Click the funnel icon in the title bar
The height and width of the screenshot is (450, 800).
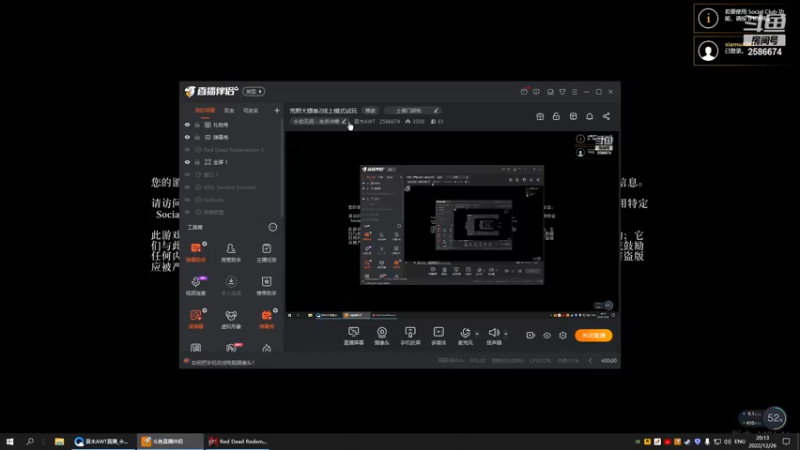[x=562, y=92]
